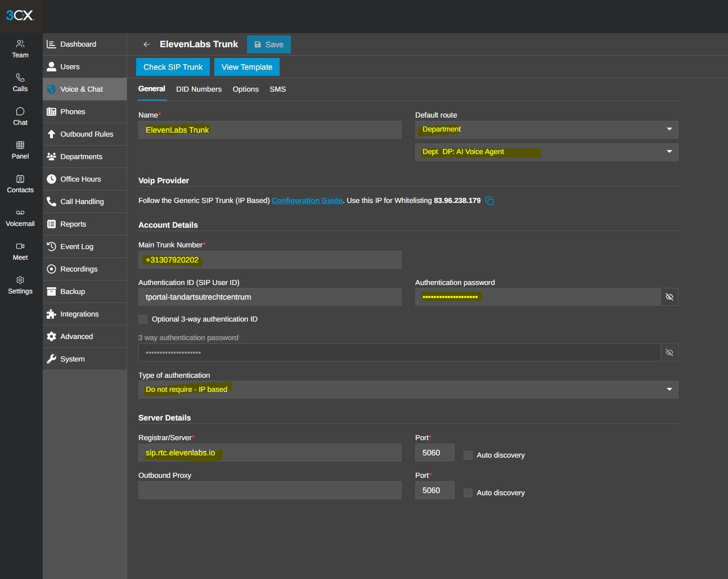Open the Meet camera icon
Screen dimensions: 728x579
pyautogui.click(x=20, y=246)
